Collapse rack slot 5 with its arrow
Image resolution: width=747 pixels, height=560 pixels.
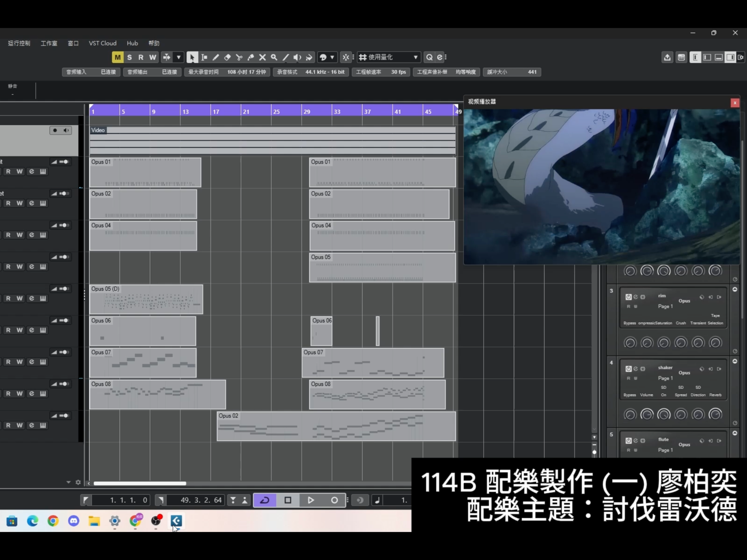735,433
